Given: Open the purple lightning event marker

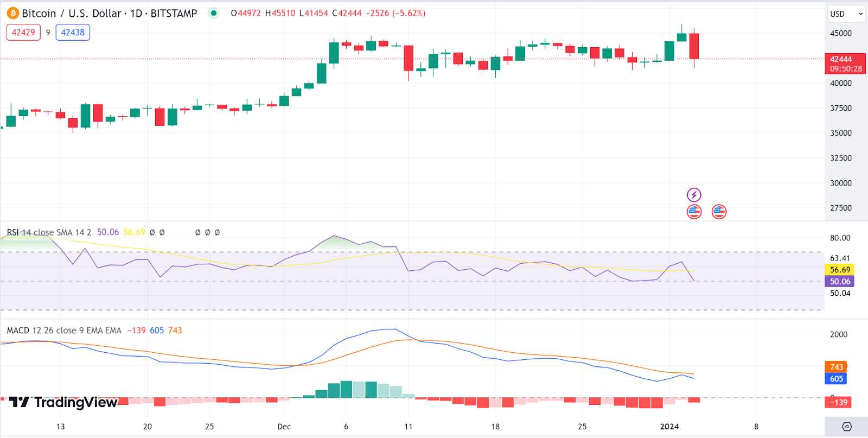Looking at the screenshot, I should 694,194.
